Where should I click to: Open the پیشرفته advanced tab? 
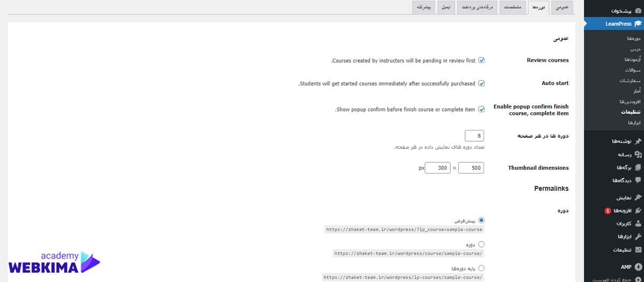[423, 8]
